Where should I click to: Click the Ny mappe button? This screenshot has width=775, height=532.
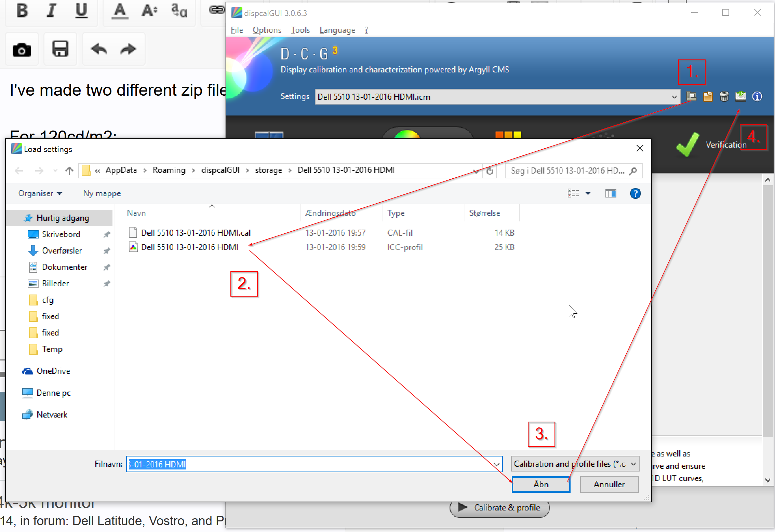point(102,193)
